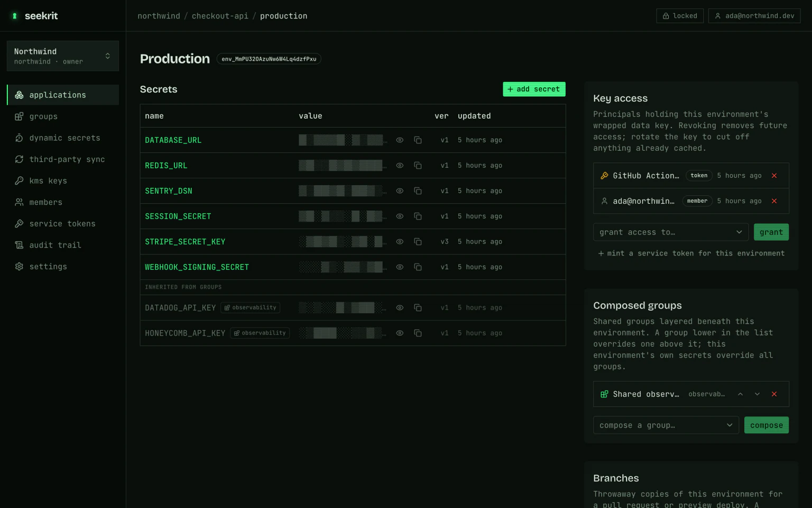The height and width of the screenshot is (508, 812).
Task: Copy the DATABASE_URL value
Action: pyautogui.click(x=418, y=140)
